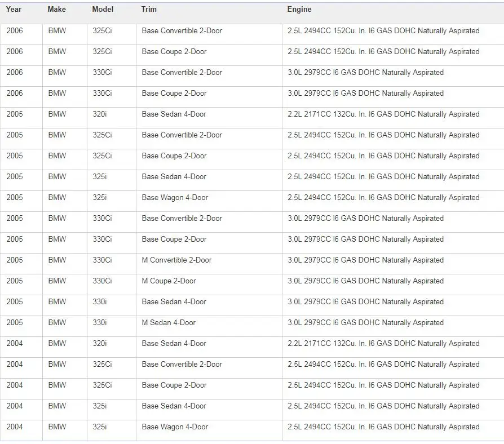
Task: Select trim cell of 2004 325Ci Convertible row
Action: point(209,368)
